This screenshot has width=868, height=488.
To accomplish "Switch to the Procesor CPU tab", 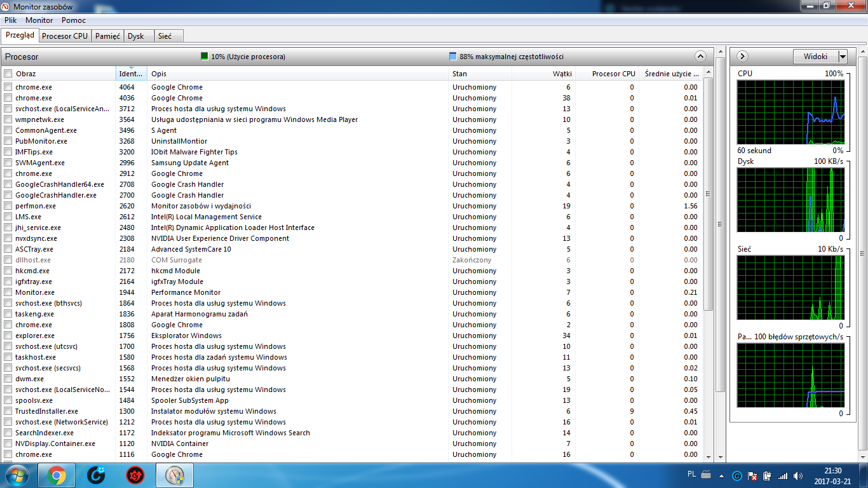I will 65,36.
